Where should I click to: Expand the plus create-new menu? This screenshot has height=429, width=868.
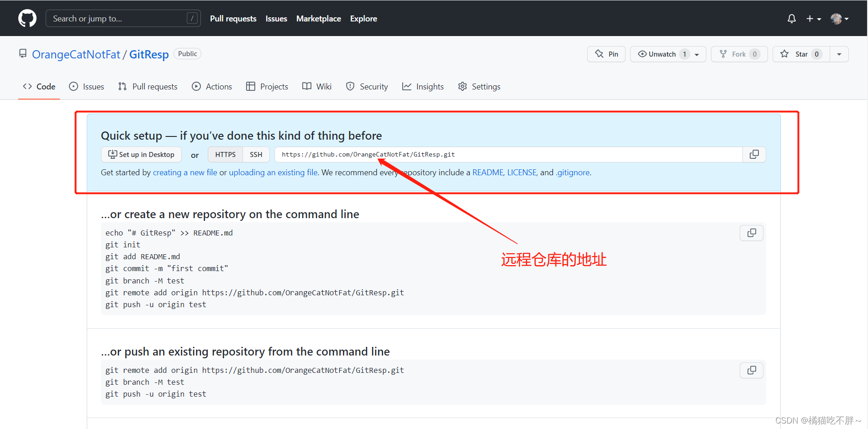click(814, 19)
